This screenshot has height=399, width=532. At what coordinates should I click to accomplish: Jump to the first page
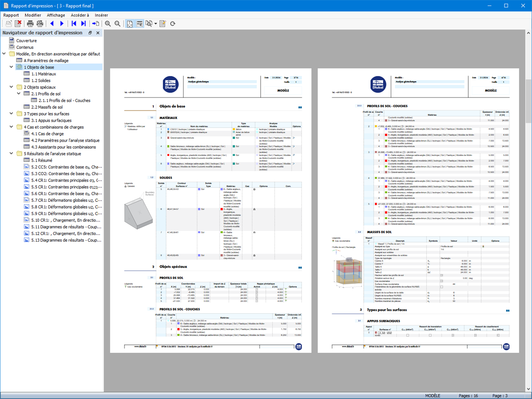click(74, 24)
